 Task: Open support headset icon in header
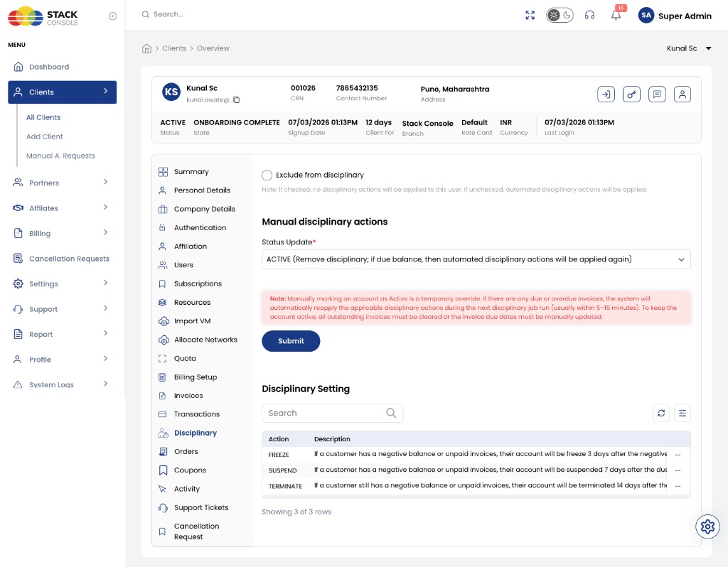pos(589,16)
